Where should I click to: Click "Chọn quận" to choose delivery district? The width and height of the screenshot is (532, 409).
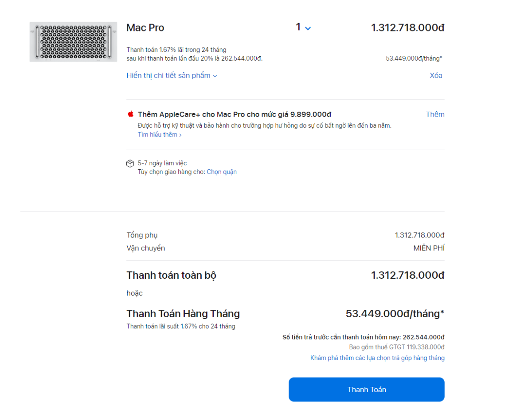tap(222, 171)
